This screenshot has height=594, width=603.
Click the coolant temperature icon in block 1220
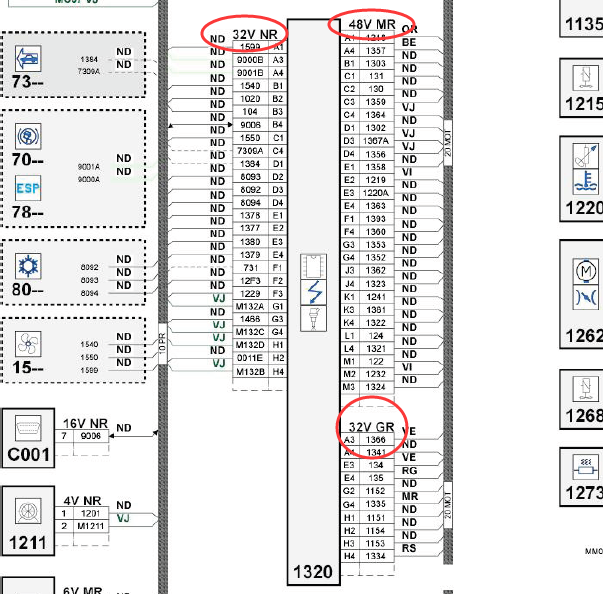586,181
